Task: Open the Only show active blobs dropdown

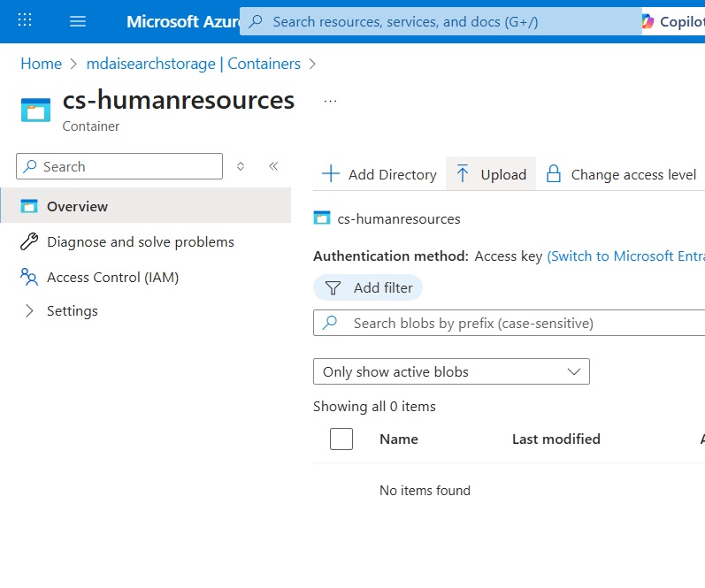Action: click(451, 371)
